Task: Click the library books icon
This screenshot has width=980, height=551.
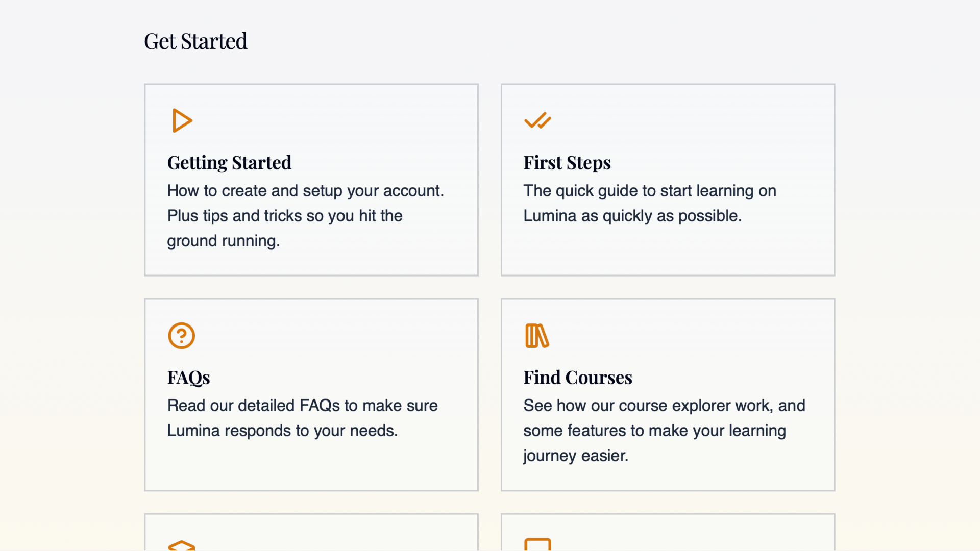Action: (537, 336)
